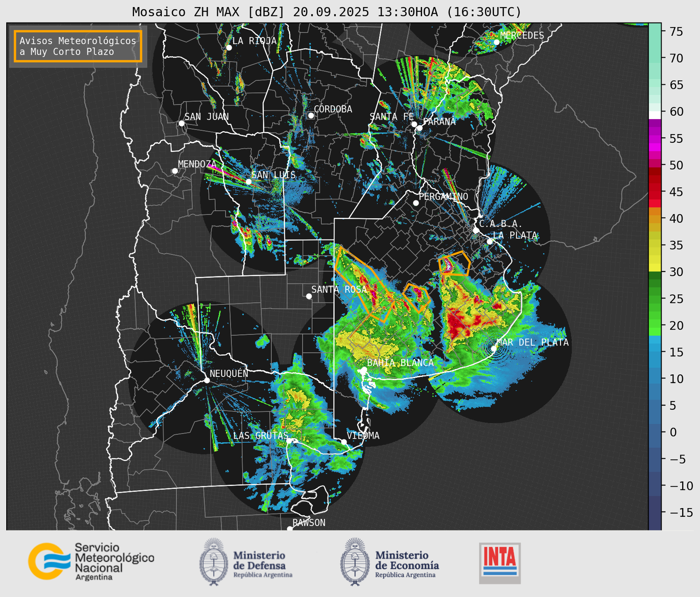Viewport: 700px width, 597px height.
Task: Click the Ministerio de Economía emblem
Action: click(355, 562)
